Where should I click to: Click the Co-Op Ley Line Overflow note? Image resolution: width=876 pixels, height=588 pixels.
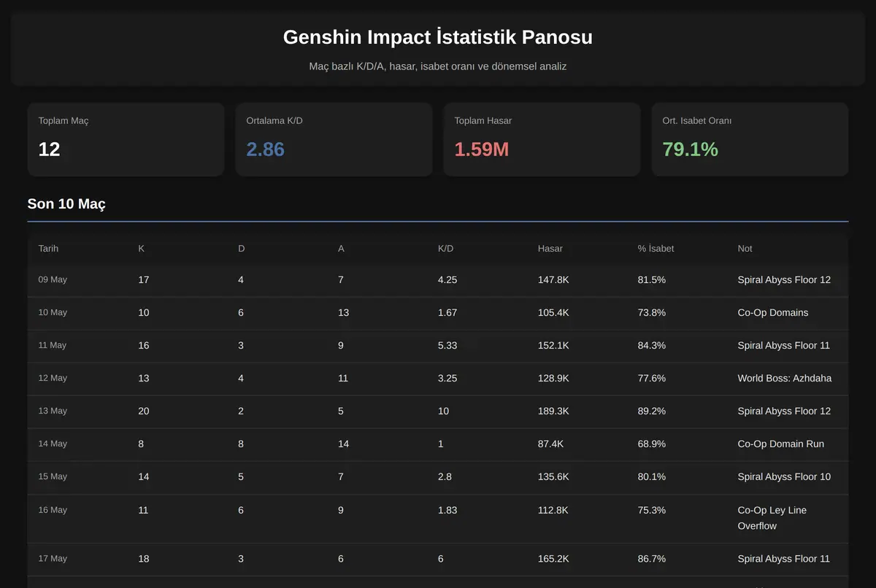[772, 518]
